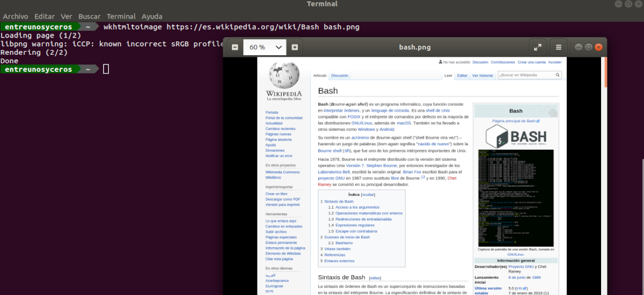
Task: Click index entry Sintaxis de Bash
Action: pos(339,201)
